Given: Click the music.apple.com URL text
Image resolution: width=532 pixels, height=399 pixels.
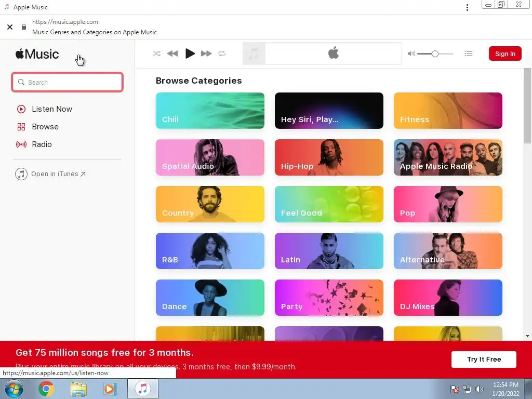Looking at the screenshot, I should [65, 22].
